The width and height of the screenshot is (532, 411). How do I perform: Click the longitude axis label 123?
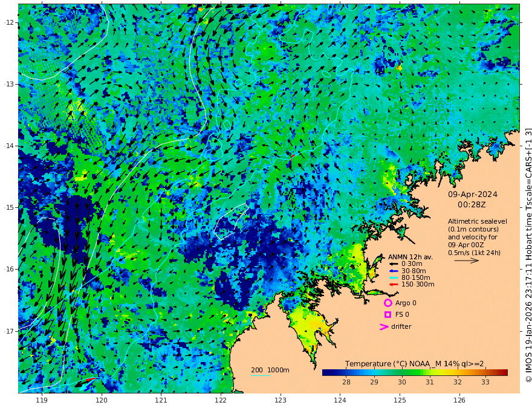pos(281,400)
